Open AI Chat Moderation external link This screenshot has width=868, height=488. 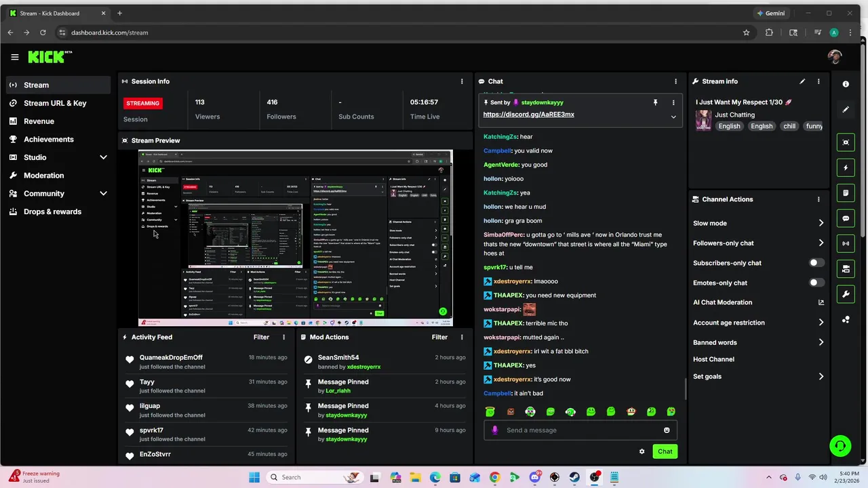click(821, 302)
